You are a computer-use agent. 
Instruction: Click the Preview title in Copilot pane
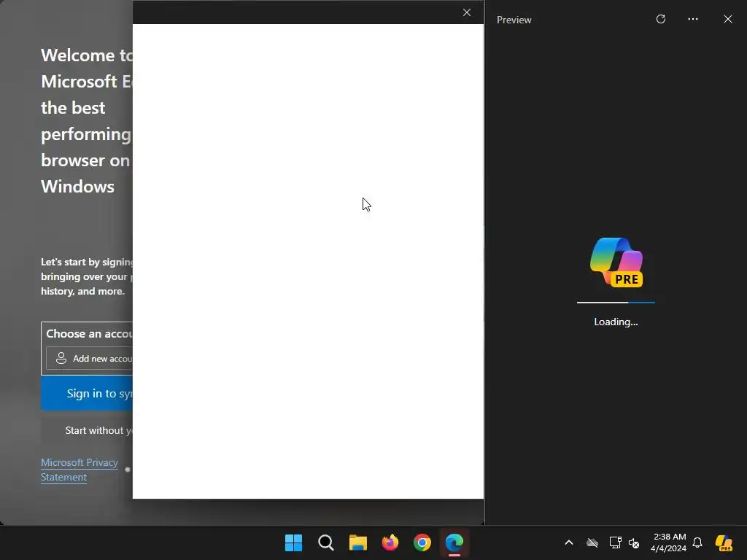[514, 20]
